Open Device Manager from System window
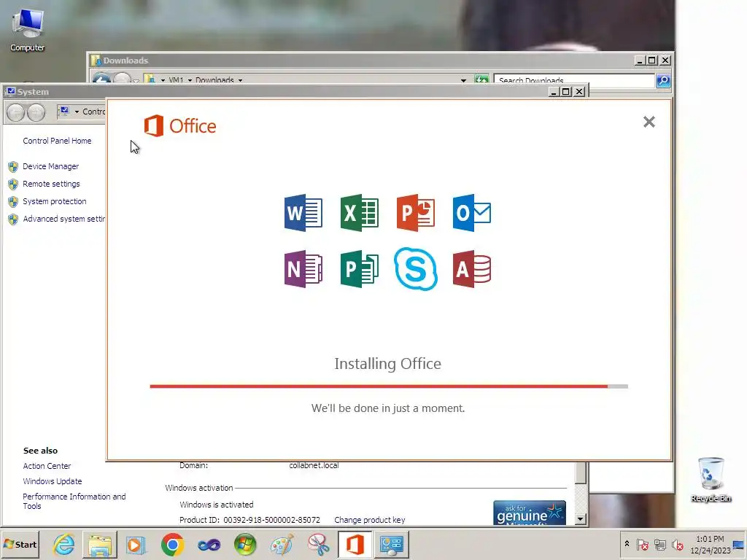Image resolution: width=747 pixels, height=560 pixels. click(50, 166)
